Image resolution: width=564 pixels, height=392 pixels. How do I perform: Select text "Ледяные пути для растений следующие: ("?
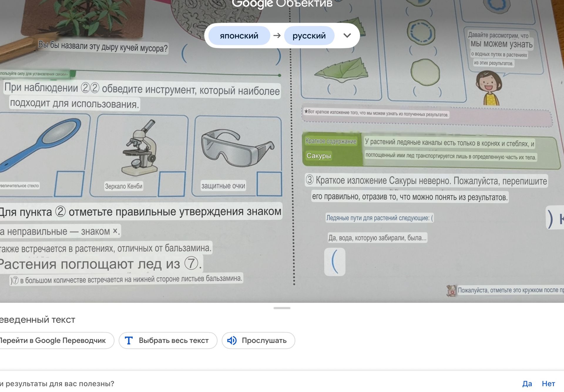380,218
